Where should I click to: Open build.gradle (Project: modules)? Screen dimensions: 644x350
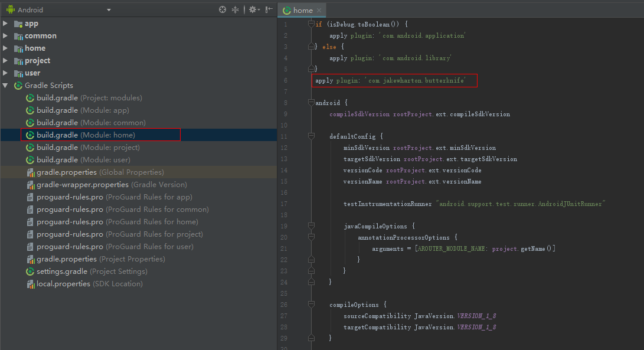pyautogui.click(x=89, y=98)
